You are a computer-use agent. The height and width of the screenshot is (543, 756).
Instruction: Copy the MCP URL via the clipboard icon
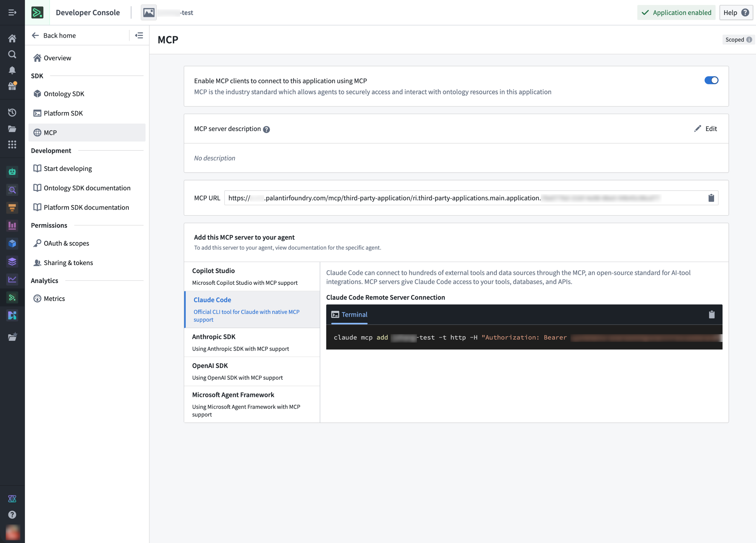pos(711,197)
